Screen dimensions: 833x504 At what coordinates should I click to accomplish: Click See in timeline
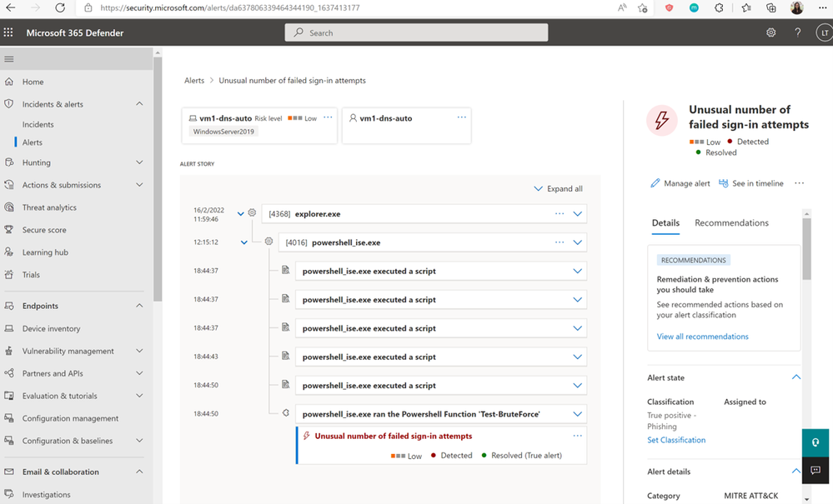750,183
